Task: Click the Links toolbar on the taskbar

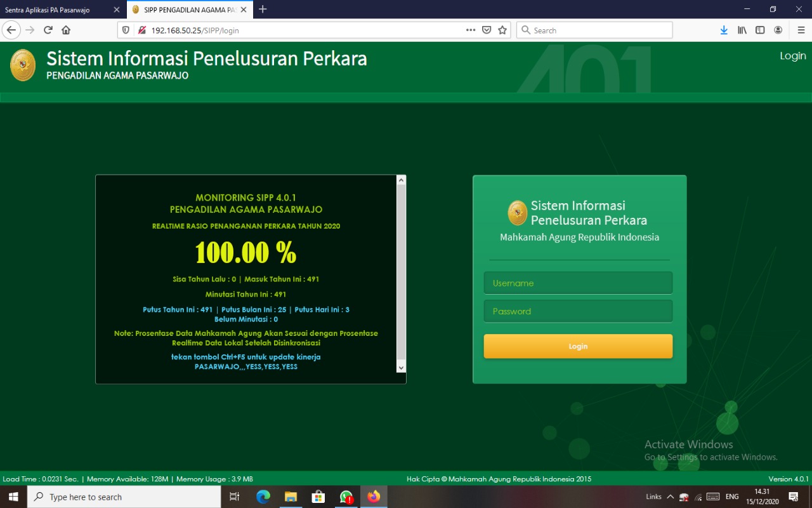Action: pos(653,497)
